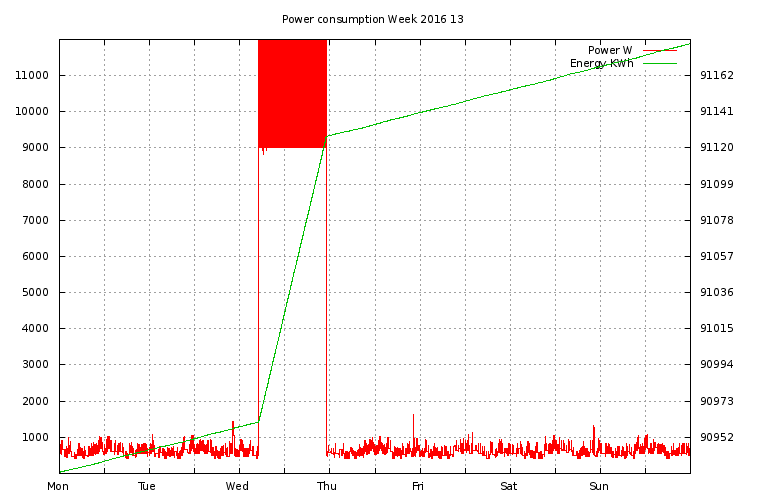Click the red Power W legend line sample
This screenshot has height=500, width=768.
coord(660,50)
